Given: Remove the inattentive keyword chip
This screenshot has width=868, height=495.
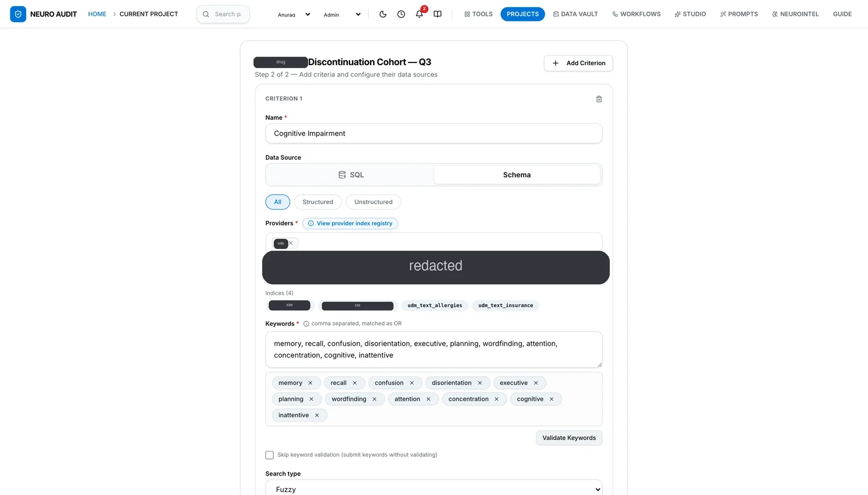Looking at the screenshot, I should point(317,416).
